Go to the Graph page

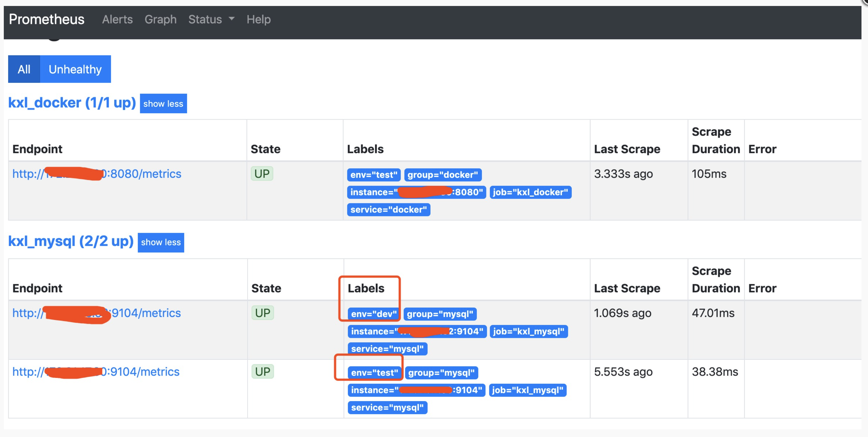[x=161, y=20]
